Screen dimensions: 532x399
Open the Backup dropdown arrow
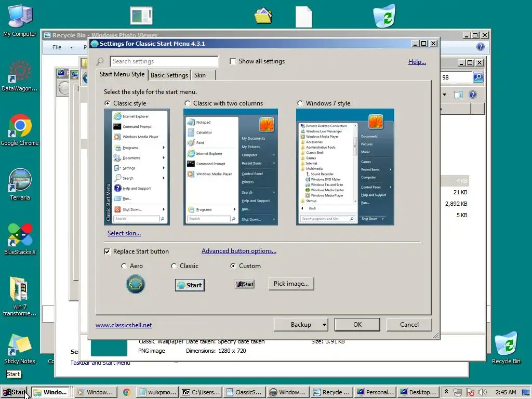click(x=324, y=325)
